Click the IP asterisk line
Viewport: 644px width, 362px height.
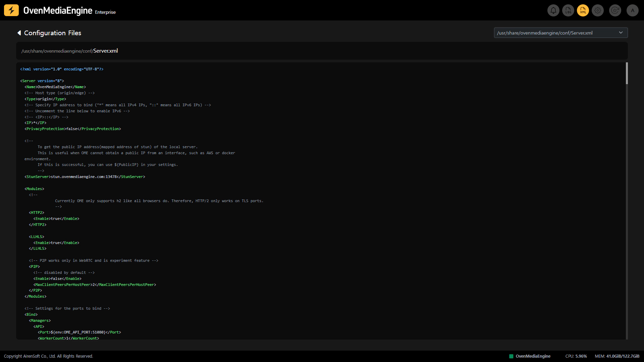point(36,123)
